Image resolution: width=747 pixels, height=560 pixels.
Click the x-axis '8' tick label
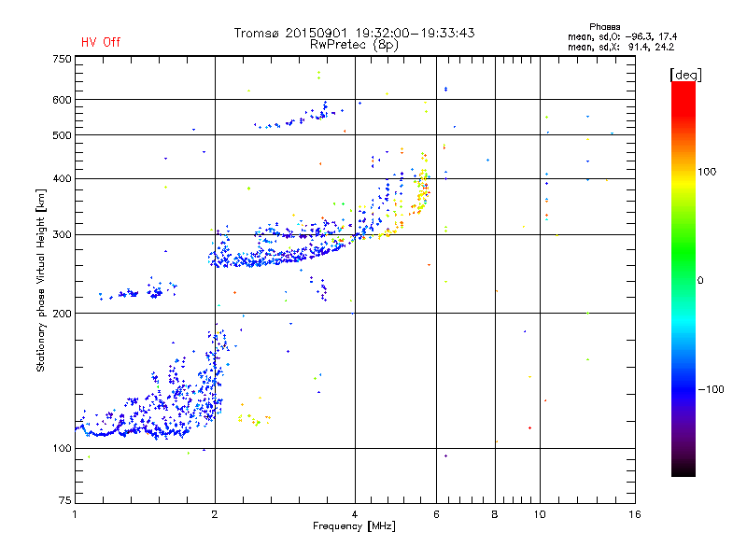(495, 514)
